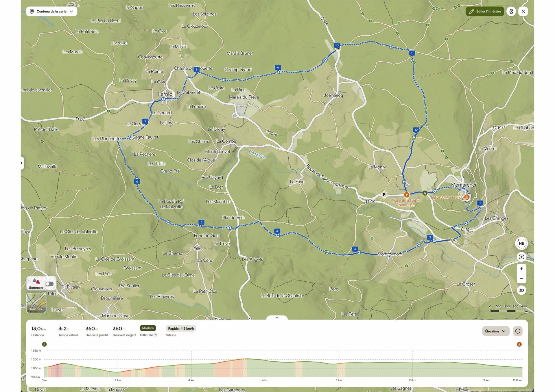Open the elevation info icon

518,331
